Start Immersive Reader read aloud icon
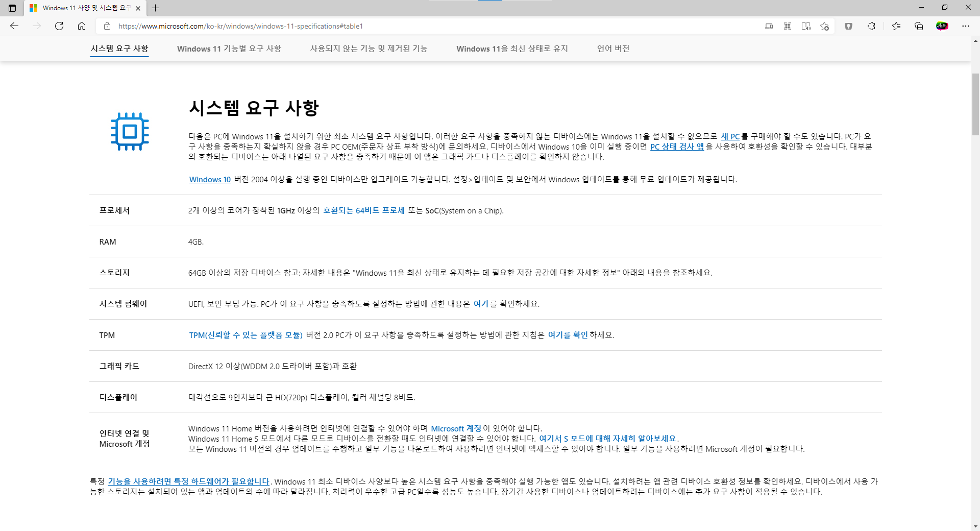Viewport: 980px width, 531px height. (806, 26)
